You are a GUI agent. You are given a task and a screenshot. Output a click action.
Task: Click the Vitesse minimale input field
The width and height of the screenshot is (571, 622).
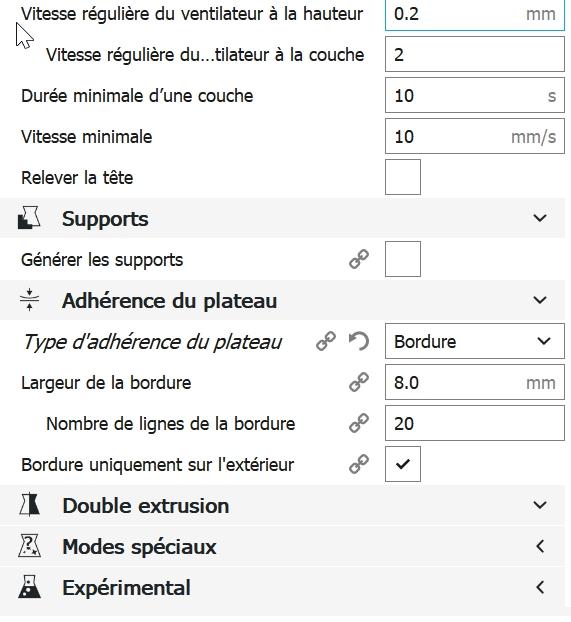click(x=475, y=136)
